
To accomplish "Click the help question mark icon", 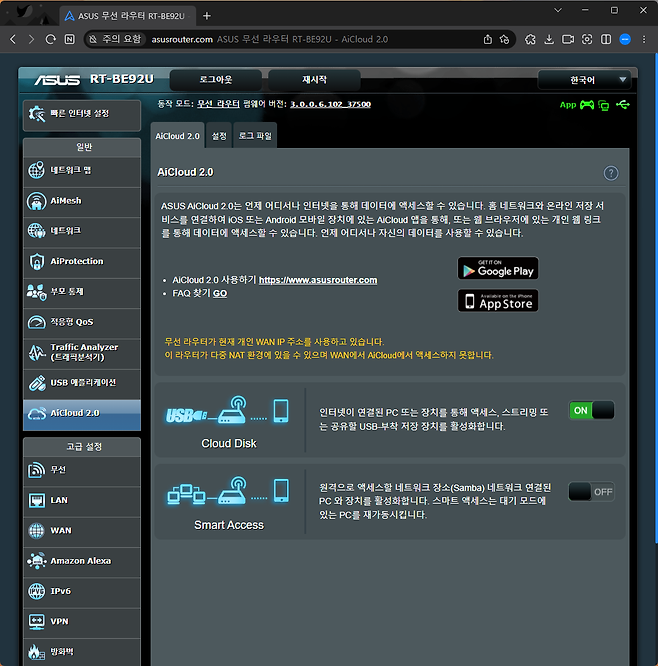I will [x=611, y=173].
